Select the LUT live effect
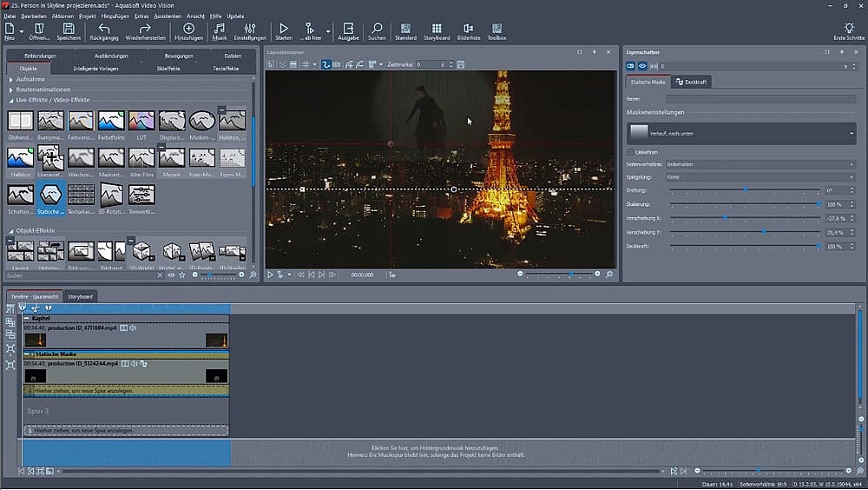868x490 pixels. click(141, 121)
